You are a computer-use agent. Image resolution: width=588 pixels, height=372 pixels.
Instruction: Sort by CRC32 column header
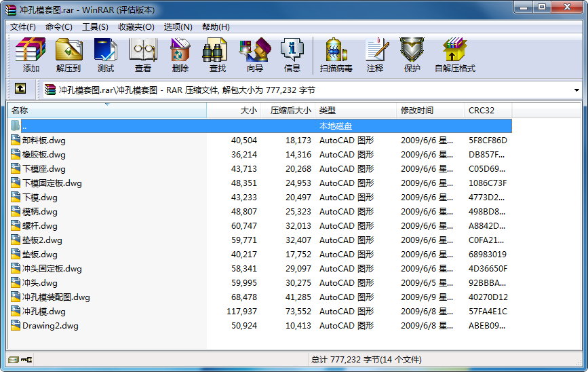488,111
